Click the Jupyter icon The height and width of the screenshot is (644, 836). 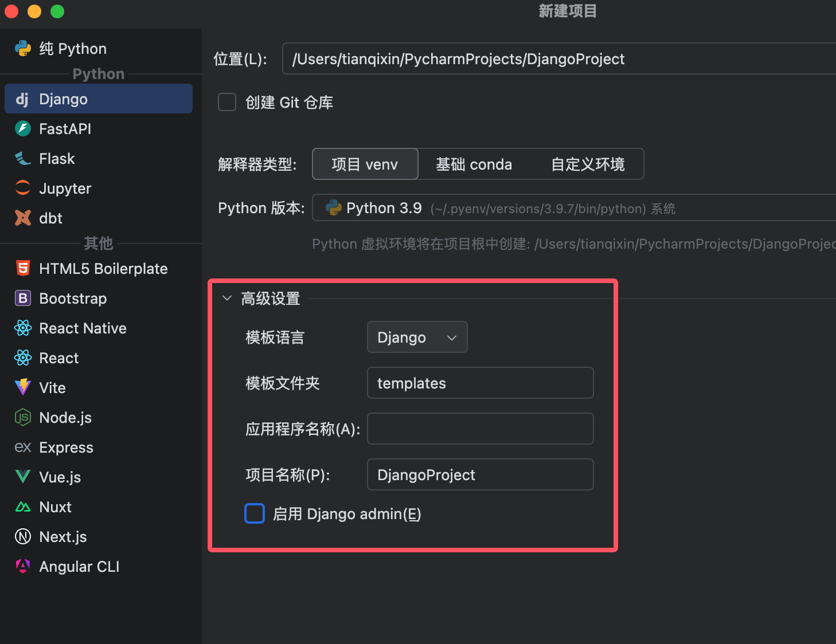[23, 188]
